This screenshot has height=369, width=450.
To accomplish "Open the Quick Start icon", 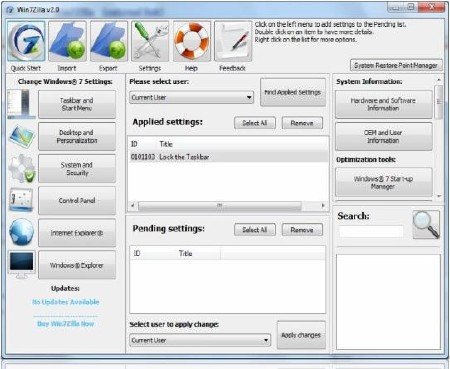I will pos(26,41).
